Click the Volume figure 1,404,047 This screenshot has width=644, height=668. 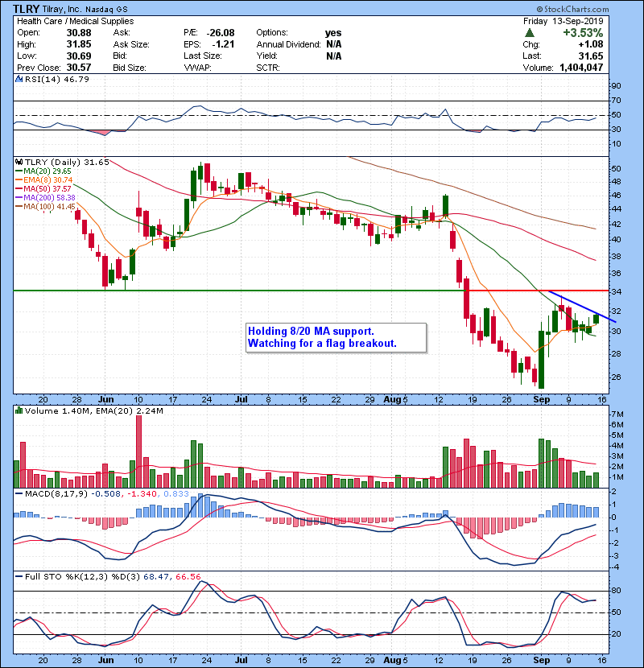581,68
